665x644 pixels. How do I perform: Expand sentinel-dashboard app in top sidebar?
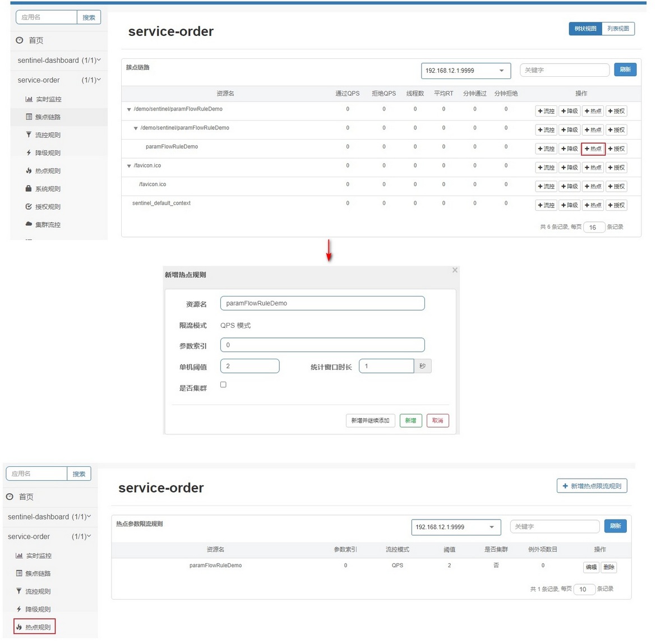click(59, 61)
